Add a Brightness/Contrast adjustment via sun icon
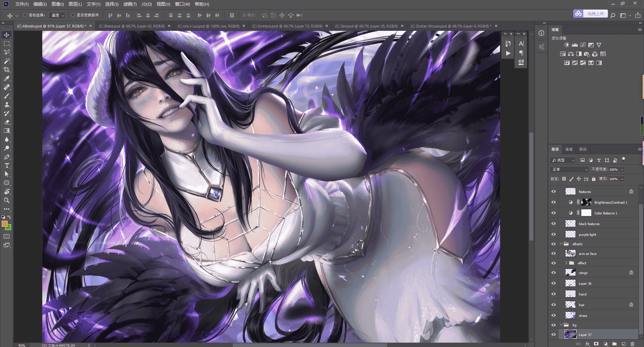Image resolution: width=644 pixels, height=347 pixels. tap(567, 45)
